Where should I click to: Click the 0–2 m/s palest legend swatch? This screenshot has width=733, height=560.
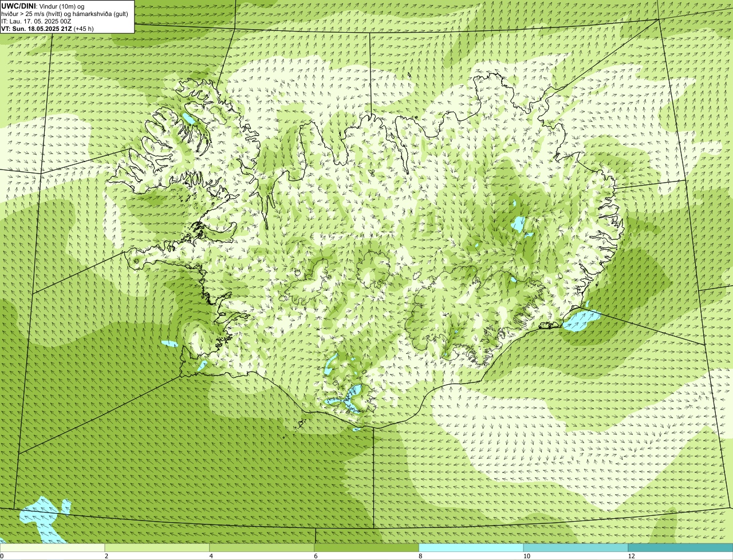pyautogui.click(x=52, y=548)
